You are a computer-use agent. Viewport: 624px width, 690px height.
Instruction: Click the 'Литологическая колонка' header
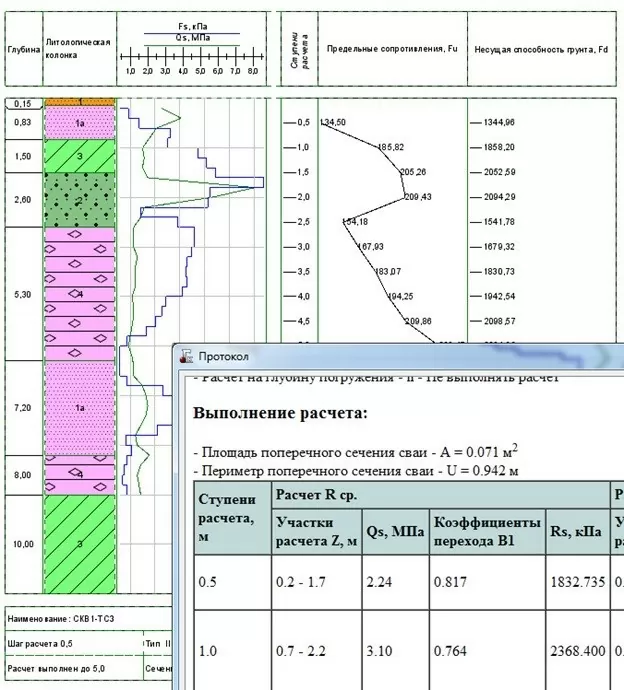point(78,48)
